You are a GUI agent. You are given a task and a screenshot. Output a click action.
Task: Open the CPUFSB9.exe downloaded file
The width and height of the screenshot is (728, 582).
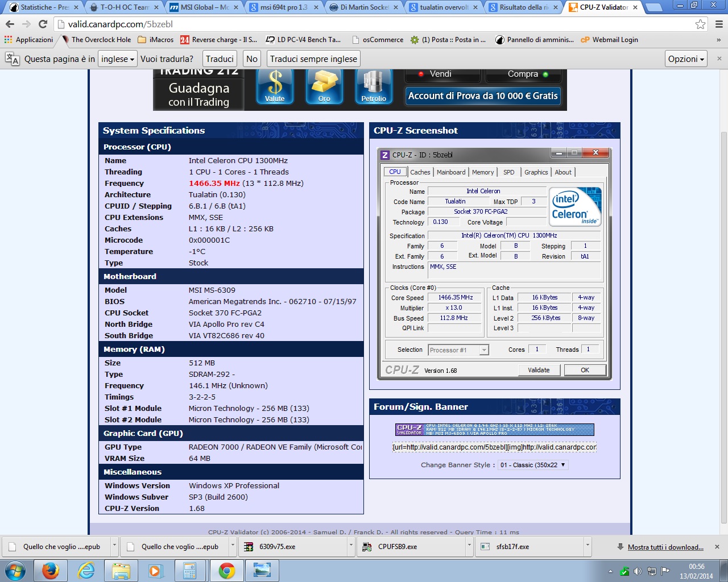(x=412, y=547)
